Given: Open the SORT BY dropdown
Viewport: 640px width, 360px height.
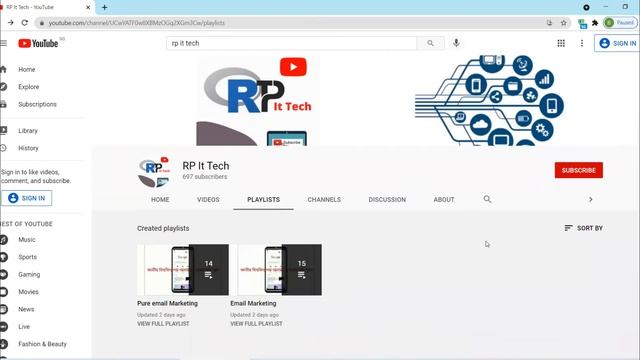Looking at the screenshot, I should click(583, 228).
